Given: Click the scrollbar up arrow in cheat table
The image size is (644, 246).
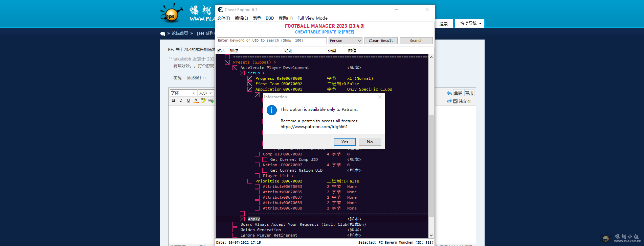Looking at the screenshot, I should tap(431, 57).
